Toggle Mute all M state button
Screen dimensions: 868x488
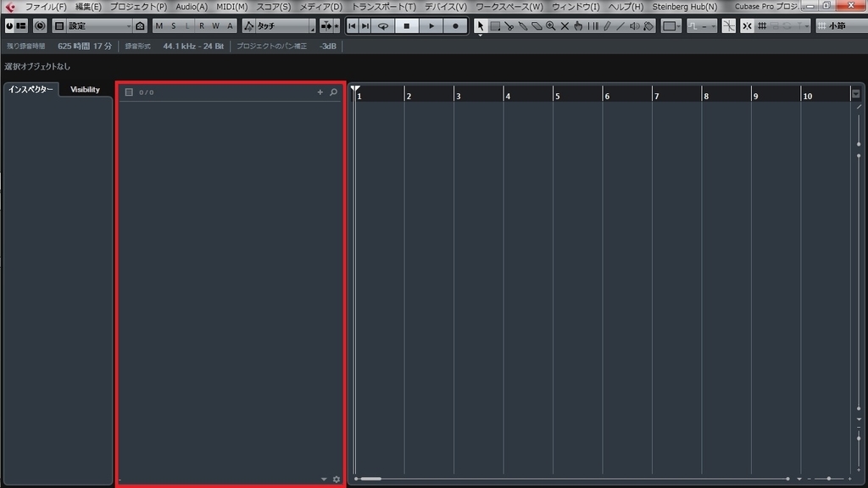(159, 26)
